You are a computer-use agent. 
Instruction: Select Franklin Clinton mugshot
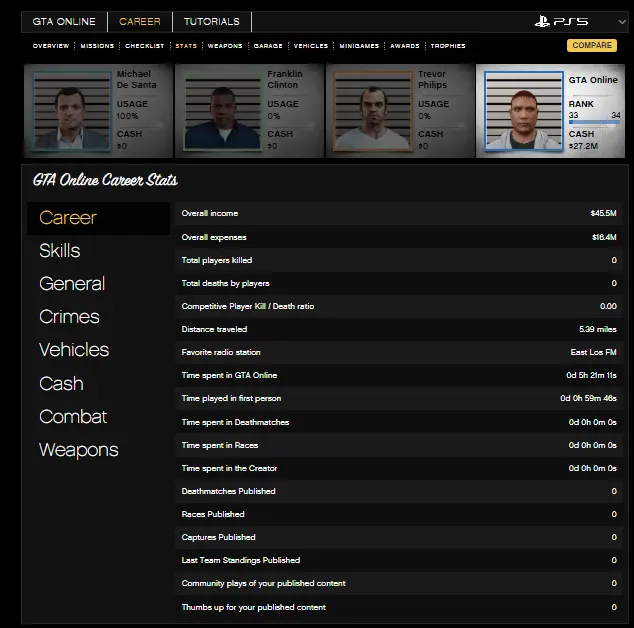coord(222,111)
